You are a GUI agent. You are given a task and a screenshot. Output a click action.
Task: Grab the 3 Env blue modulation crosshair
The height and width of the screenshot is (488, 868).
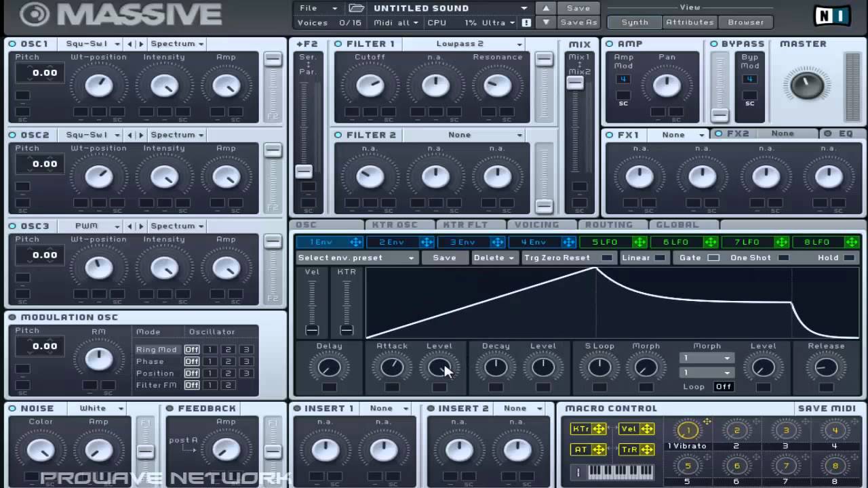click(x=498, y=242)
